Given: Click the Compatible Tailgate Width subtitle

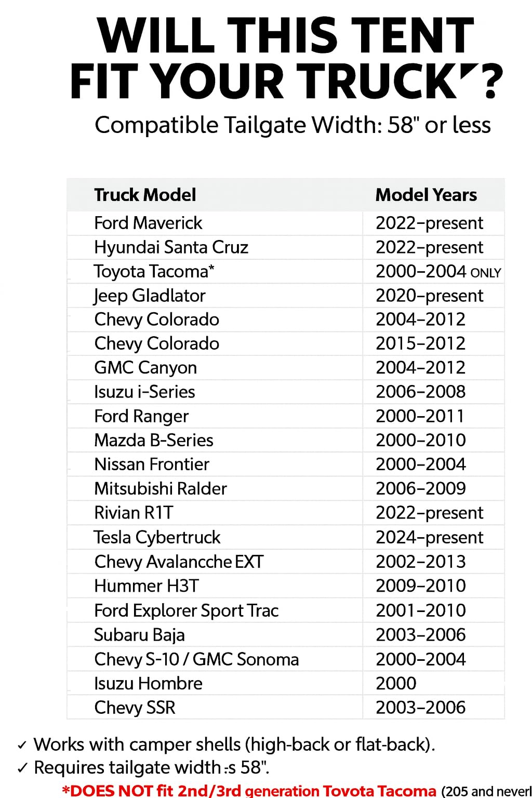Looking at the screenshot, I should point(292,125).
